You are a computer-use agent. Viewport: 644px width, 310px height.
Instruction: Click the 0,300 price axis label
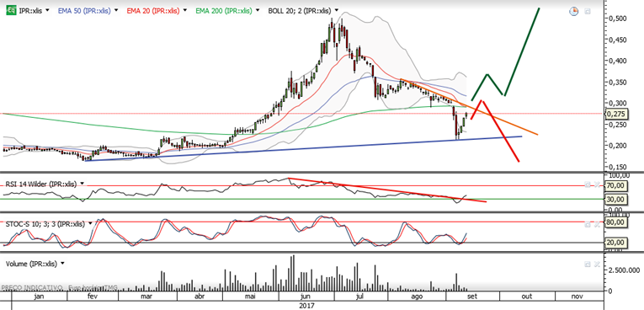click(617, 103)
